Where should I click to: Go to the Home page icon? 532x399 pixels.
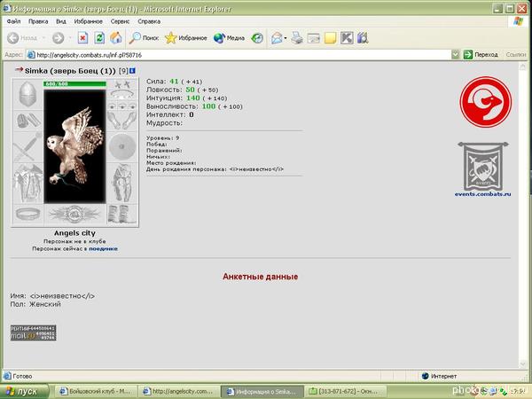click(x=115, y=38)
